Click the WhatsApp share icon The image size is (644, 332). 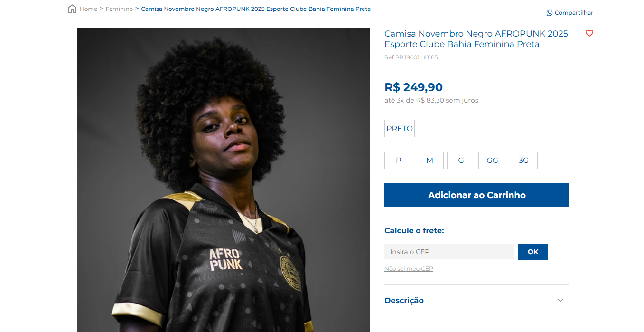click(x=550, y=13)
